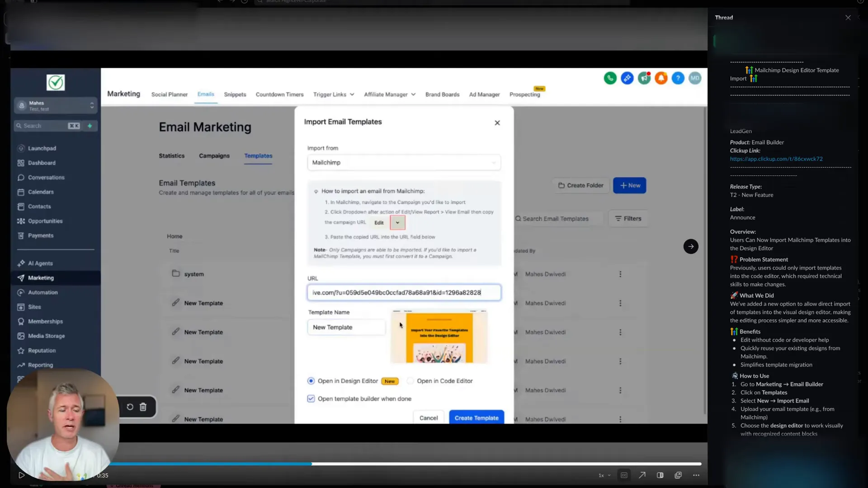Expand the Affiliate Manager menu

390,94
